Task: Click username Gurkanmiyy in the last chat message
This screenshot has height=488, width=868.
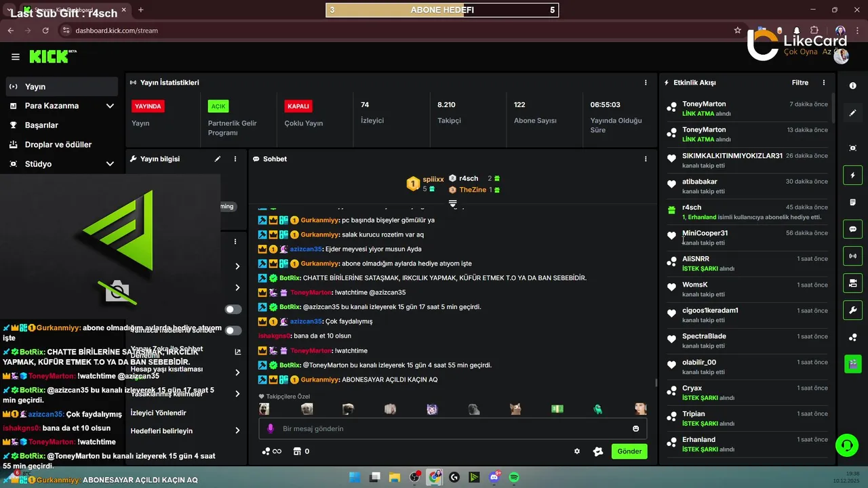Action: point(320,380)
